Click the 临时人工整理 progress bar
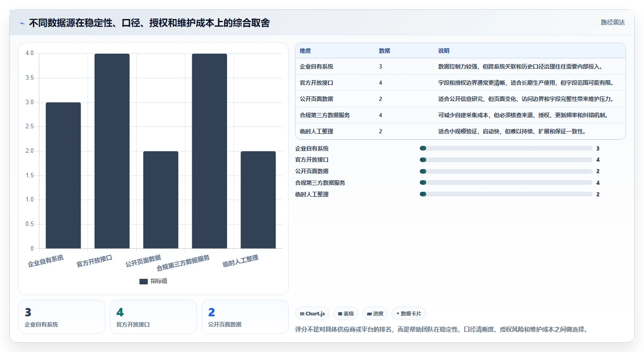 tap(506, 194)
